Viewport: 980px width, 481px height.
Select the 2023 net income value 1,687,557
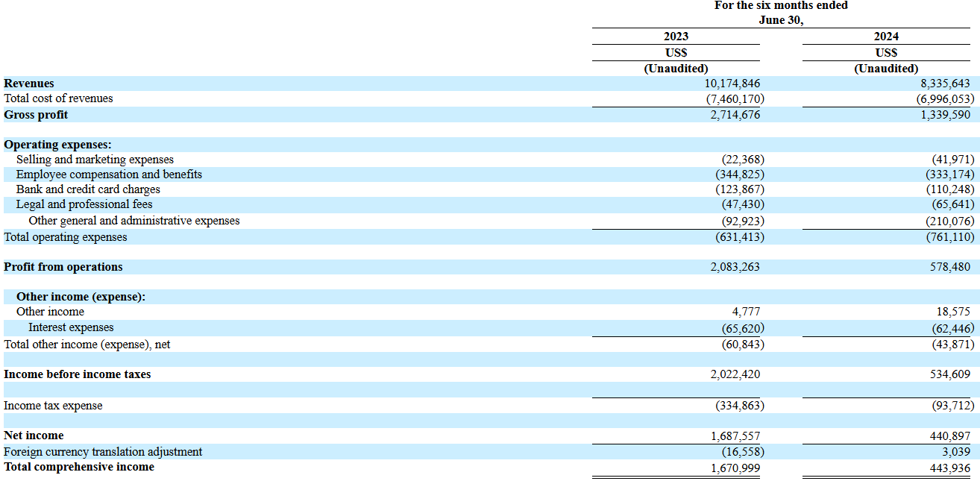pos(735,436)
